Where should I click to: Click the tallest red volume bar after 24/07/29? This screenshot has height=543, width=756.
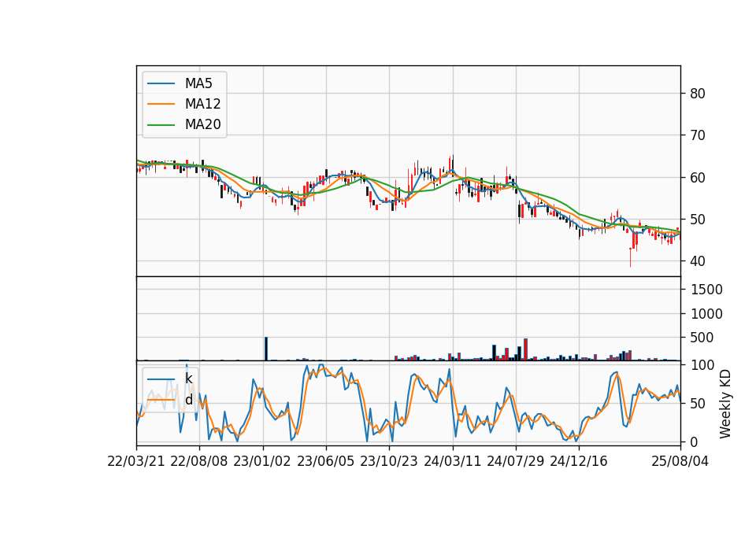525,349
